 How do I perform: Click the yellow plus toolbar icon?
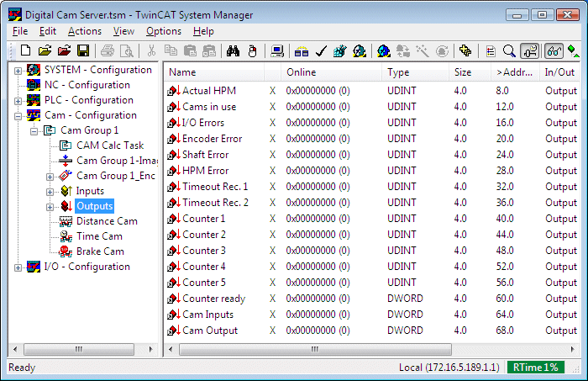click(465, 50)
